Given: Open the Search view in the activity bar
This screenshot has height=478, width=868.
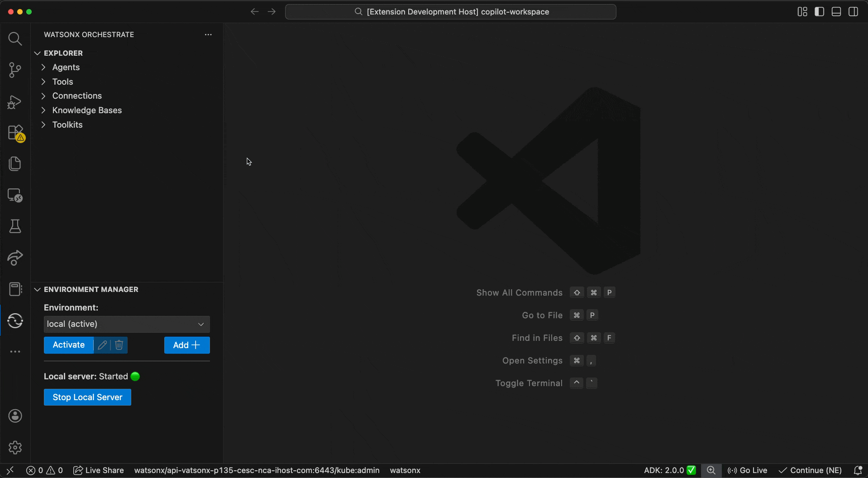Looking at the screenshot, I should click(x=15, y=39).
